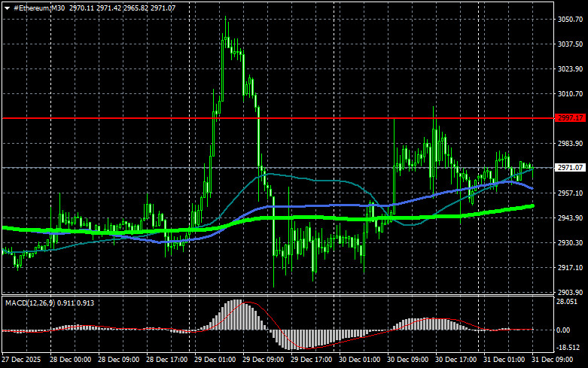Image resolution: width=588 pixels, height=368 pixels.
Task: Click the 2903.90 price scale label
Action: point(570,292)
